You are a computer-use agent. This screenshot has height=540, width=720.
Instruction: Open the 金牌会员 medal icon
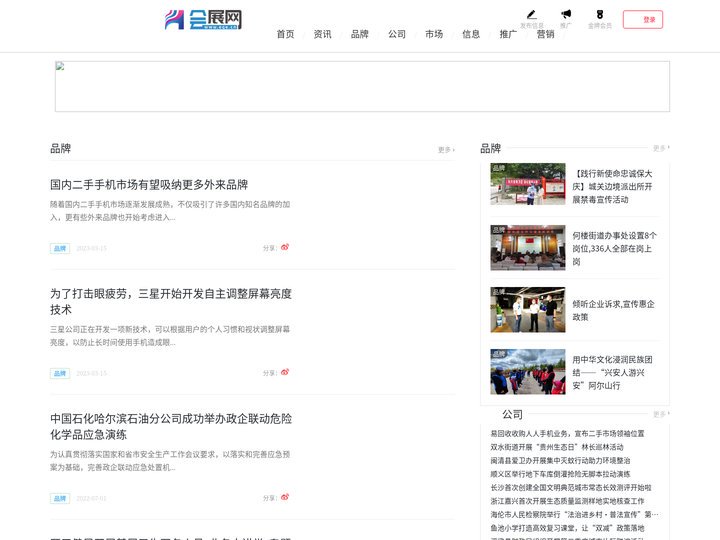(600, 15)
